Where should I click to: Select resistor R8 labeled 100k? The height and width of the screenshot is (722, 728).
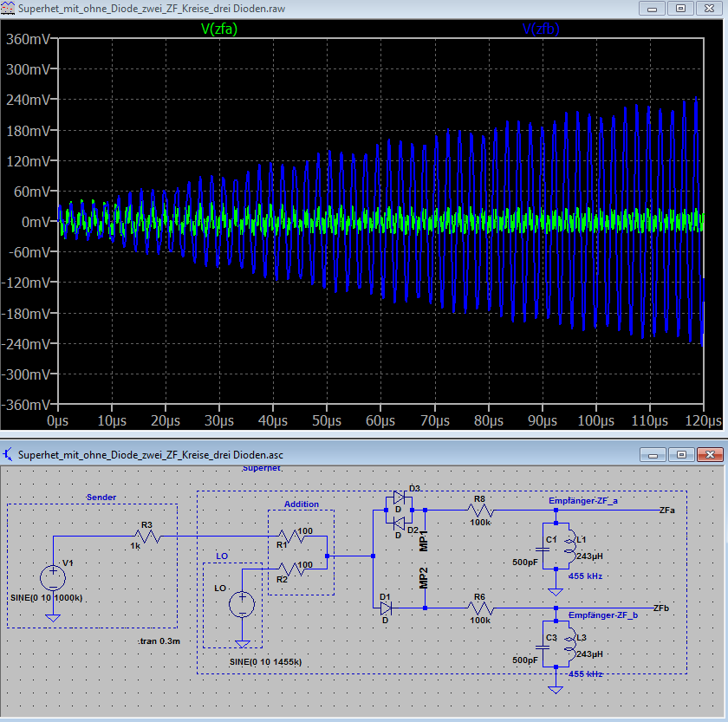point(480,511)
